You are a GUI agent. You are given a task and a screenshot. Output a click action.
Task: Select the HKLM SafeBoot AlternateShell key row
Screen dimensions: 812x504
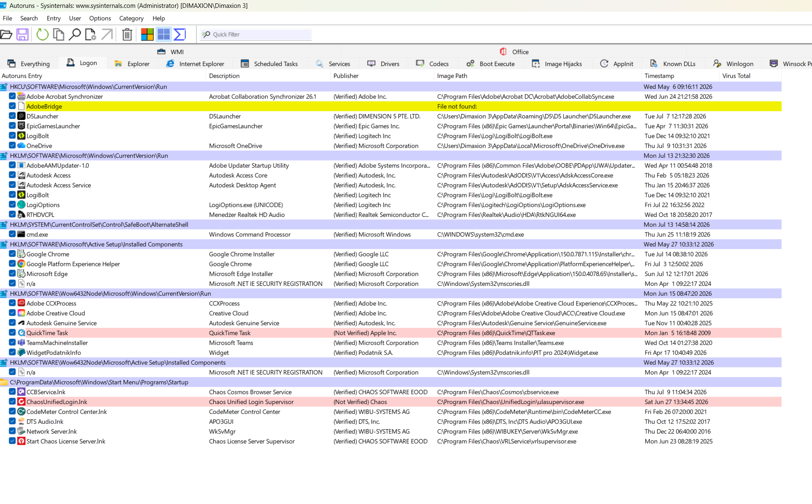(x=391, y=224)
